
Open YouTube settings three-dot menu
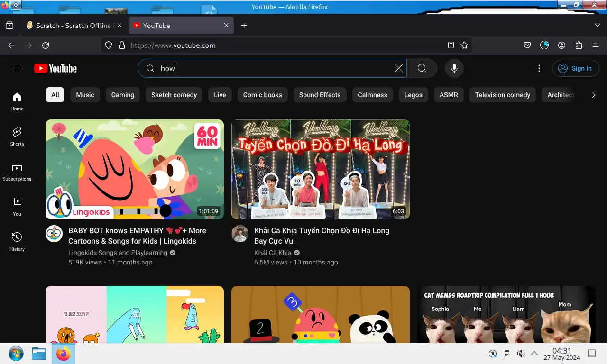pos(539,68)
